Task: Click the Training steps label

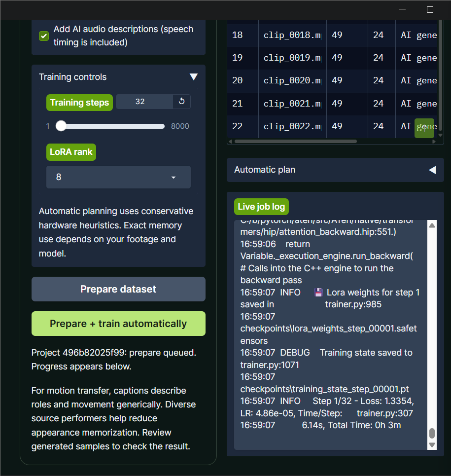Action: click(x=79, y=103)
